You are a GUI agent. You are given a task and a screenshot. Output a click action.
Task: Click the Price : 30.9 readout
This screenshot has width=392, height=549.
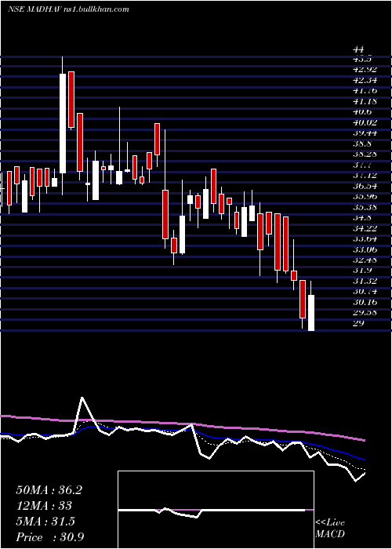tap(49, 537)
